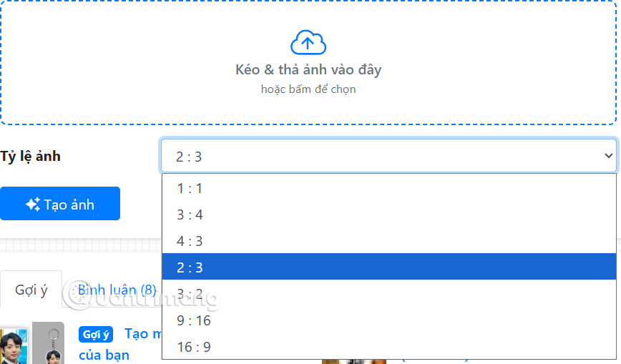This screenshot has height=364, width=621.
Task: Open the keychain figure thumbnail
Action: point(48,345)
